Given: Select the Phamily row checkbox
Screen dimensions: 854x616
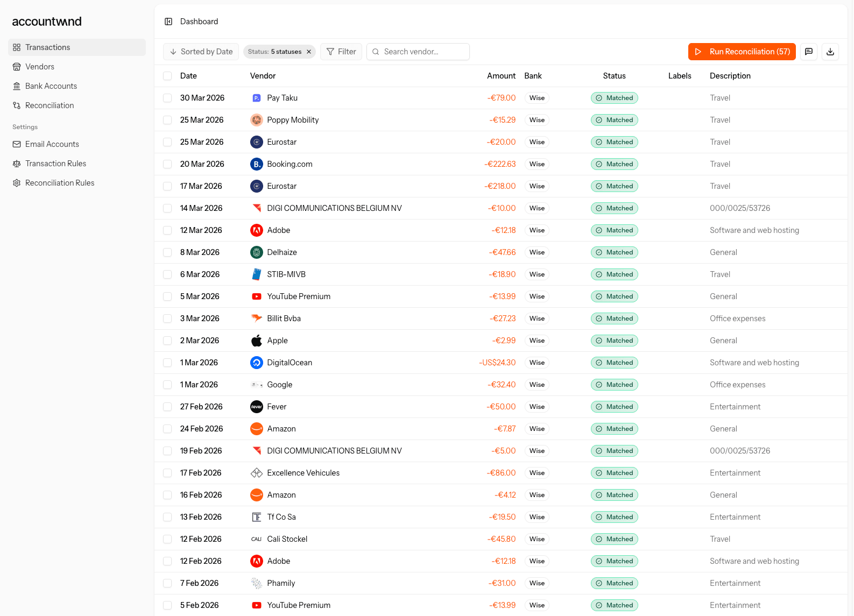Looking at the screenshot, I should (x=167, y=583).
